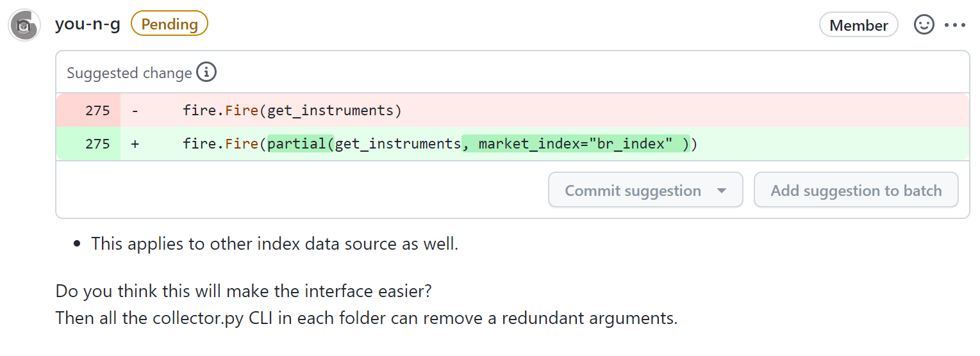This screenshot has width=980, height=356.
Task: Select line number 275 on the added line
Action: (x=97, y=143)
